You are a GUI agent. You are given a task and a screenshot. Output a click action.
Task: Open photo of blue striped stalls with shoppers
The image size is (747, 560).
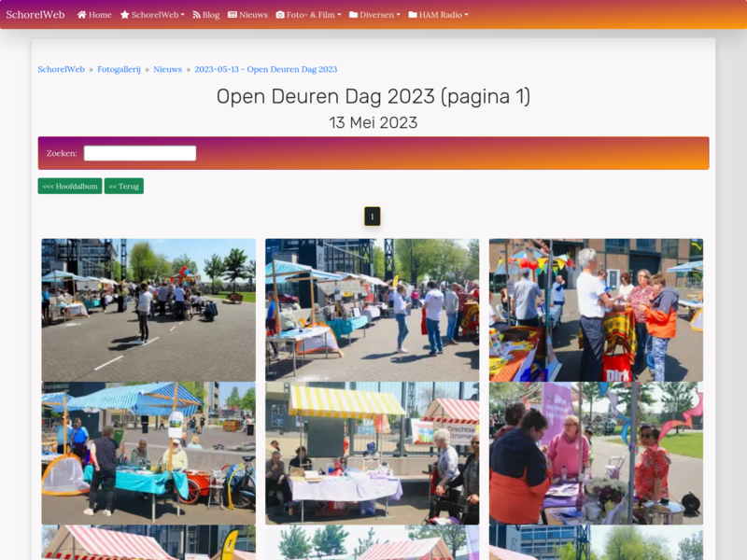pyautogui.click(x=372, y=310)
